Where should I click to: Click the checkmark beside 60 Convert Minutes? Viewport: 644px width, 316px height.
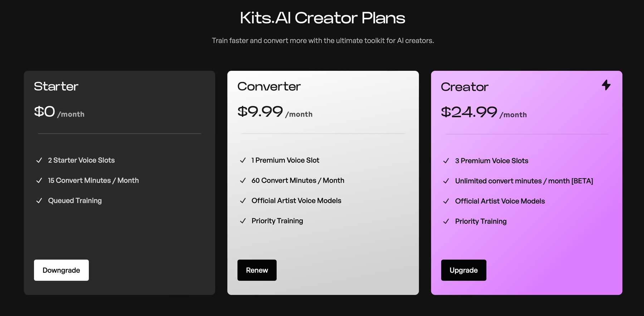[243, 181]
